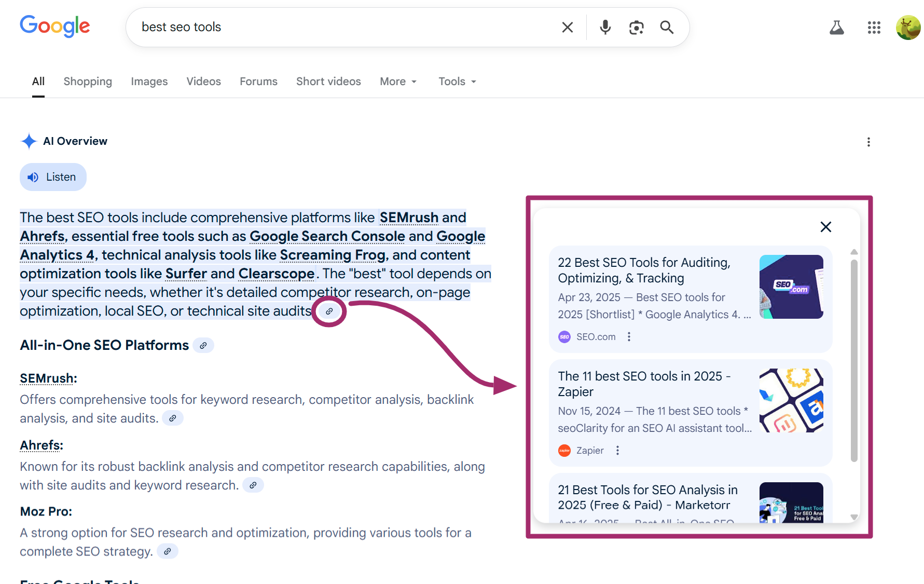Clear the search box text

coord(567,27)
